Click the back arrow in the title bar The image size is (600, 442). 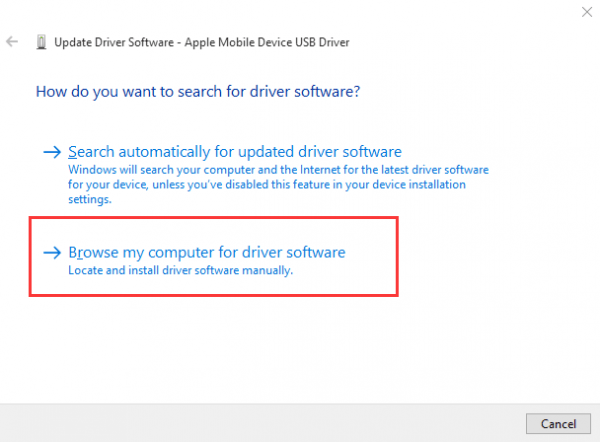[13, 42]
